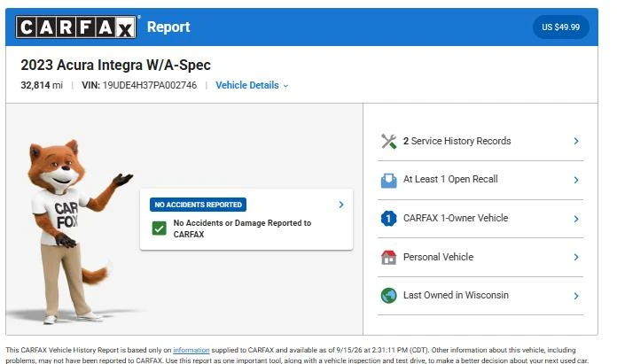
Task: Select 'At Least 1 Open Recall' text
Action: point(450,179)
